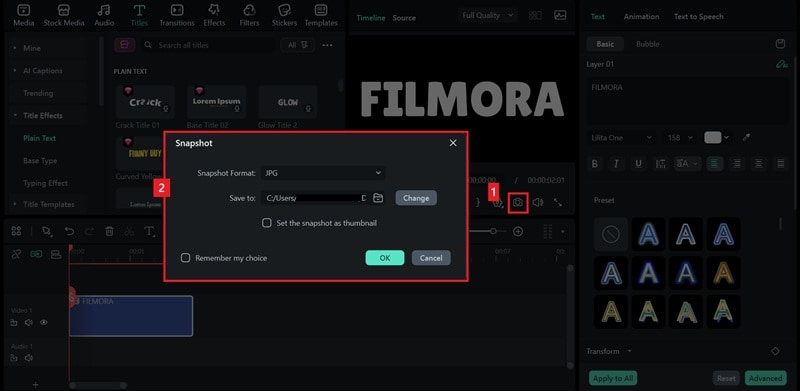Image resolution: width=800 pixels, height=391 pixels.
Task: Select the FILMORA clip on timeline
Action: click(x=131, y=316)
